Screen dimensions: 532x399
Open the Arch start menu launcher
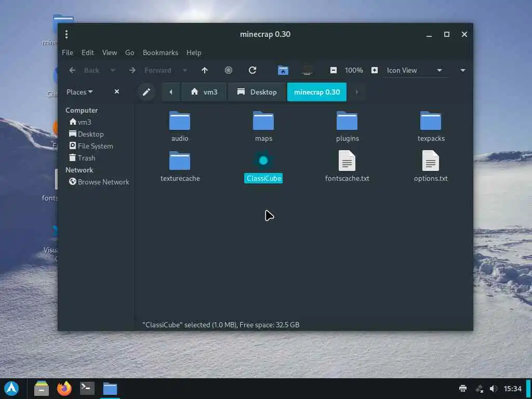click(x=11, y=389)
